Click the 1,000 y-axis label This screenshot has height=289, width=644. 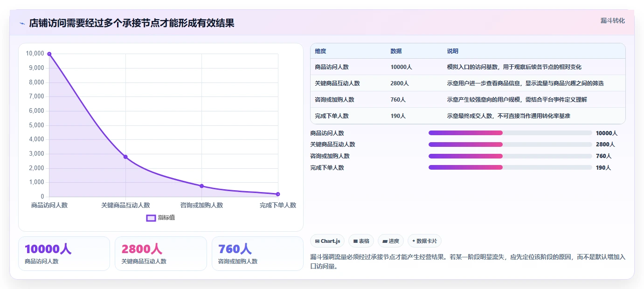click(36, 182)
